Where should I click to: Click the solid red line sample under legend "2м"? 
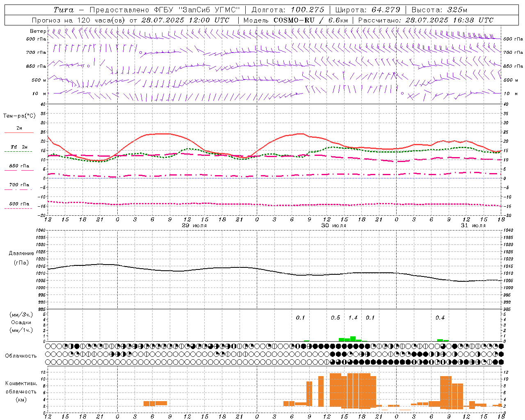point(19,133)
